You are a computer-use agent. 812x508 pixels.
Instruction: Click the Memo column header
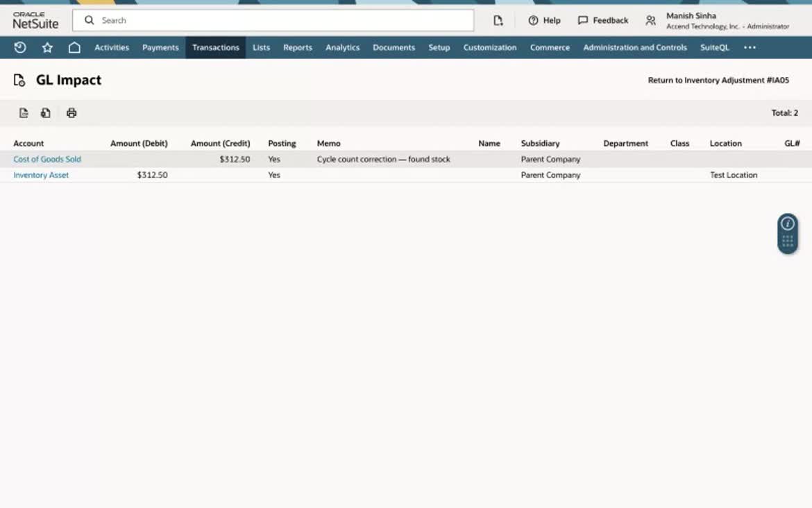tap(329, 144)
